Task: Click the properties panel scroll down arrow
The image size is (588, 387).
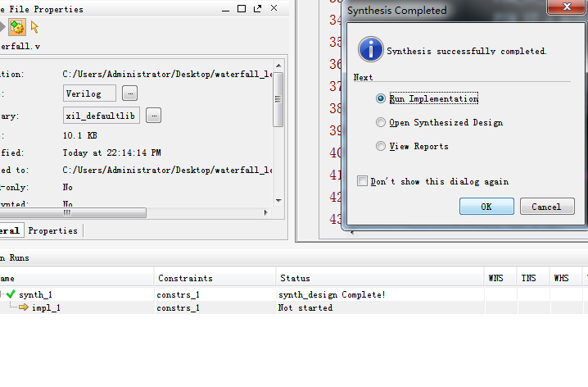Action: [x=278, y=200]
